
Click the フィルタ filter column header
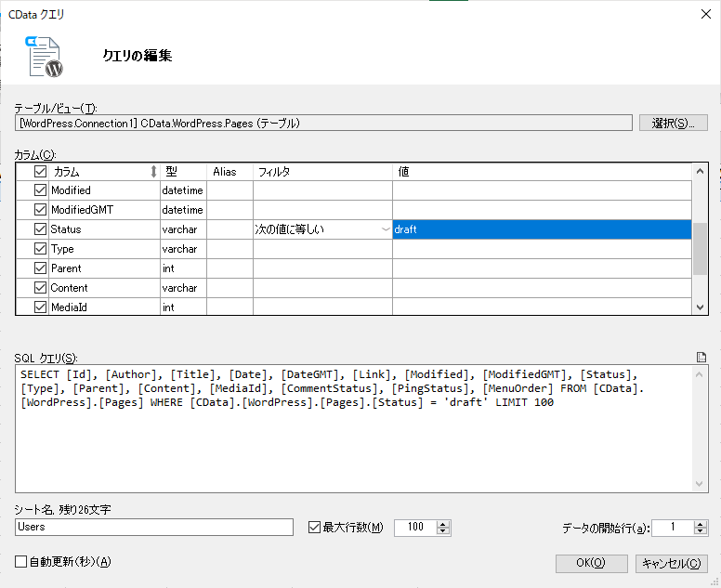point(322,172)
